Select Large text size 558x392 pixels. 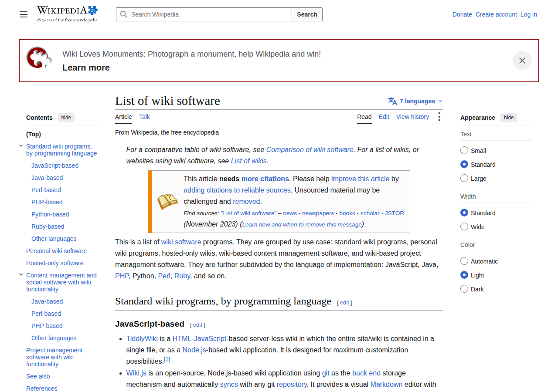click(x=464, y=178)
